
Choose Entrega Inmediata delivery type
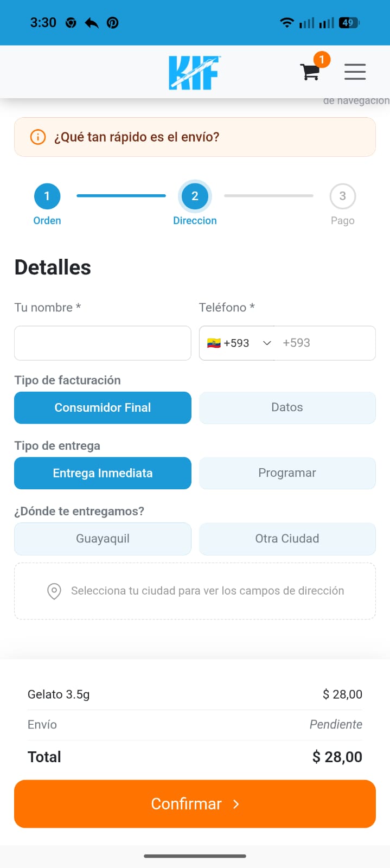[103, 473]
